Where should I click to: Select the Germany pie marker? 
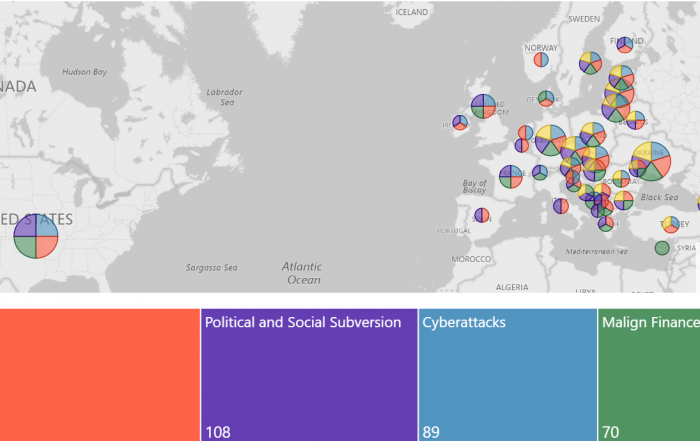tap(550, 140)
